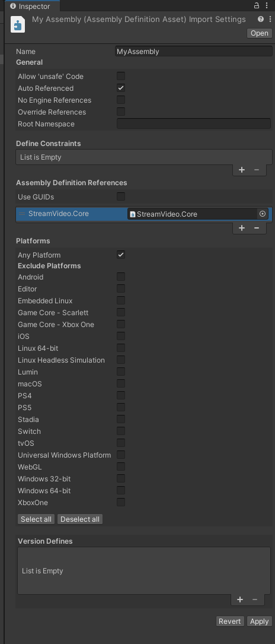Click the reorder handle of StreamVideo.Core row
Image resolution: width=275 pixels, height=644 pixels.
coord(22,214)
